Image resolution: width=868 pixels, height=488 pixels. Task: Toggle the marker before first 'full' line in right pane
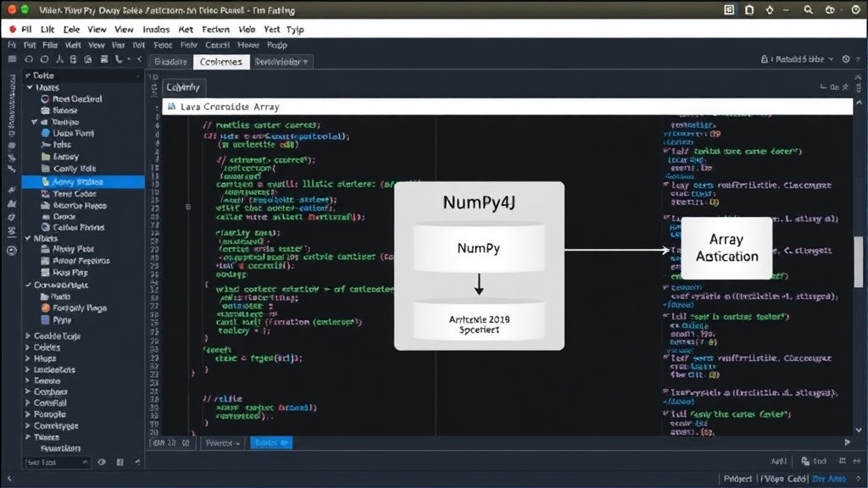click(666, 151)
